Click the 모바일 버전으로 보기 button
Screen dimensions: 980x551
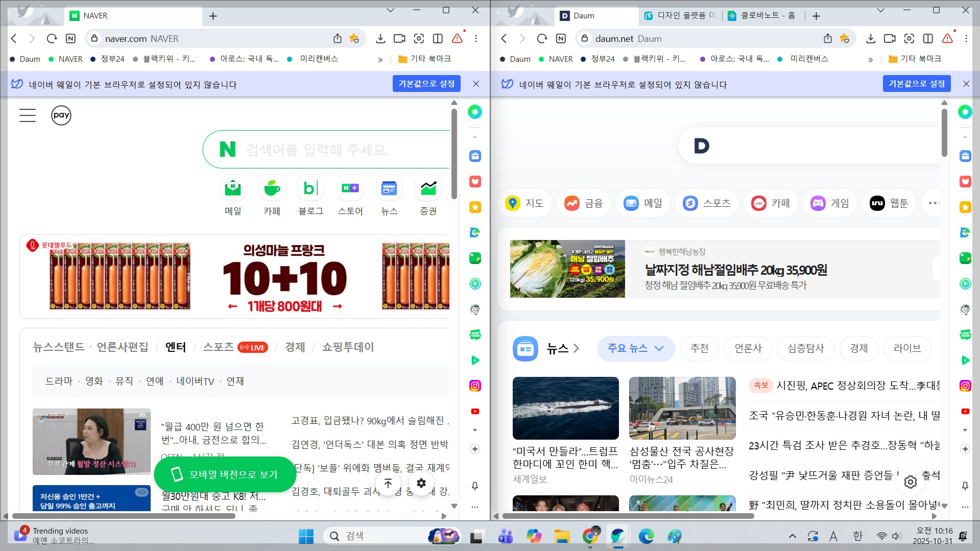click(225, 474)
